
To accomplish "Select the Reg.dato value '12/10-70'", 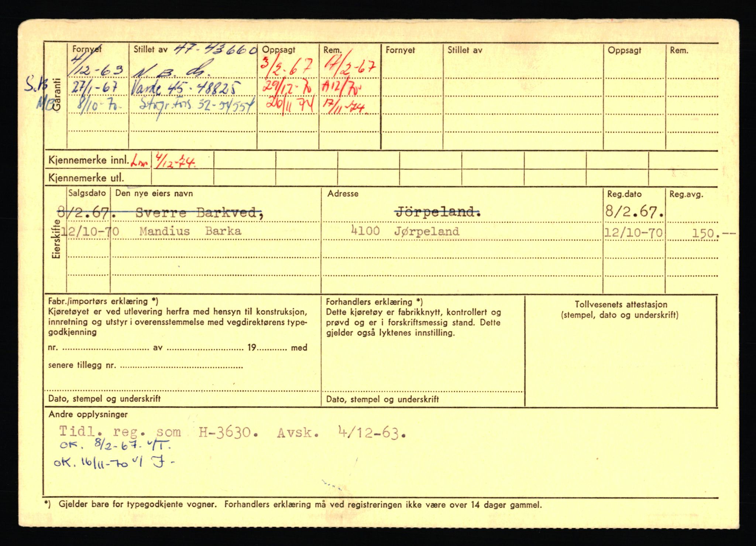I will (633, 233).
